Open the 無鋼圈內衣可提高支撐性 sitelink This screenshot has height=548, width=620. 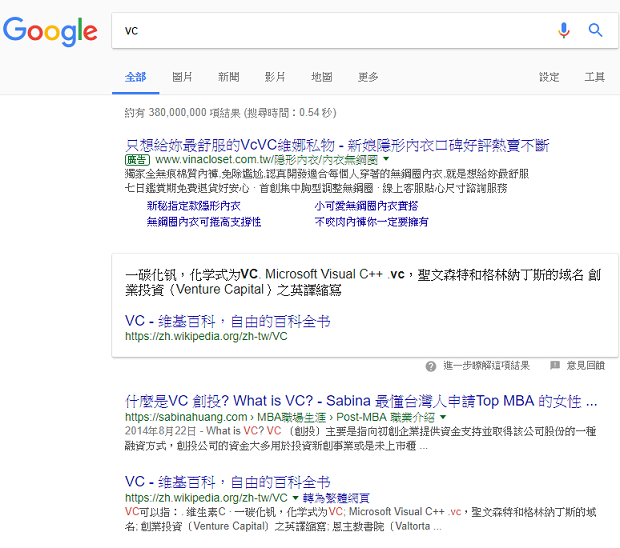click(204, 222)
